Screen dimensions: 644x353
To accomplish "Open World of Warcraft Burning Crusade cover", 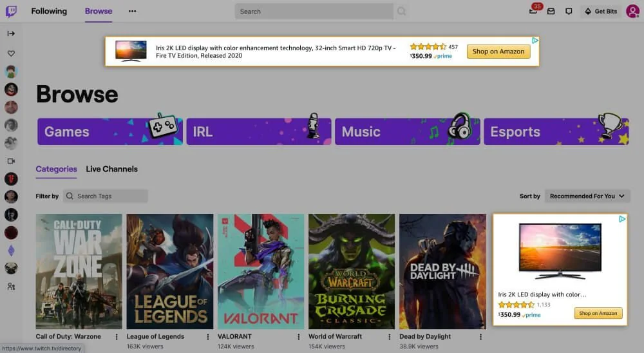I will point(352,271).
